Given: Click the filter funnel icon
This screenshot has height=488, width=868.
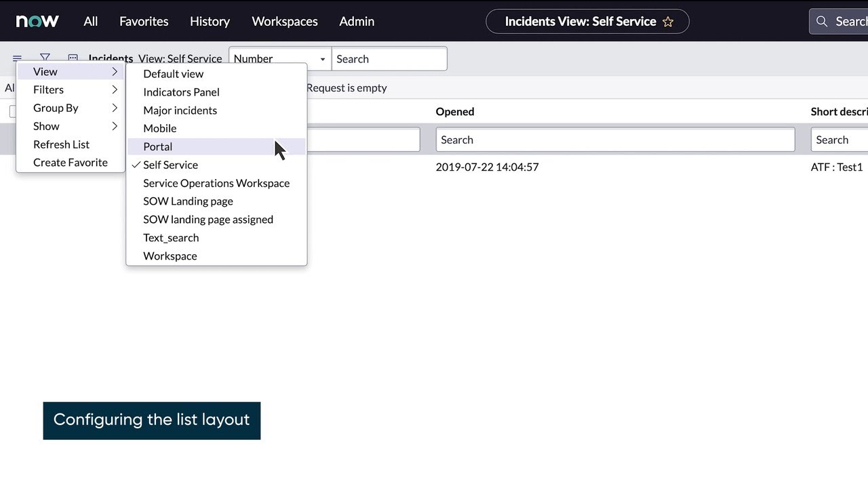Looking at the screenshot, I should pos(45,58).
